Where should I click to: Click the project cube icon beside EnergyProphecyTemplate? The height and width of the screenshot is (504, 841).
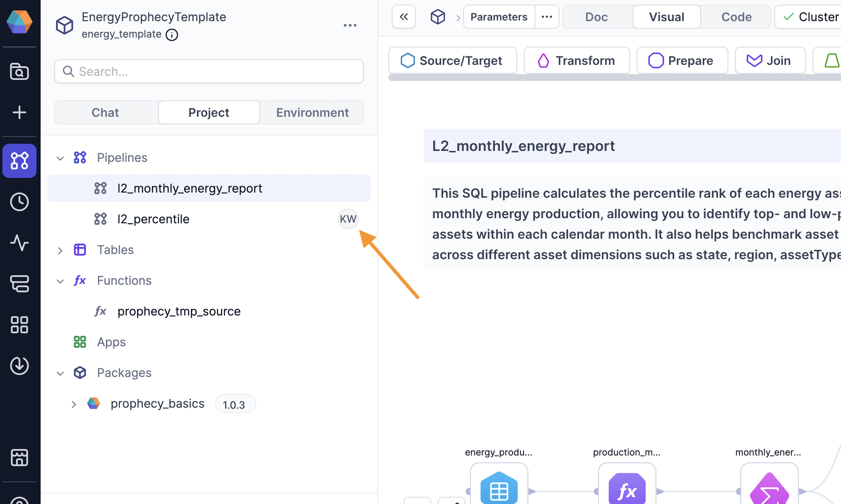click(65, 25)
